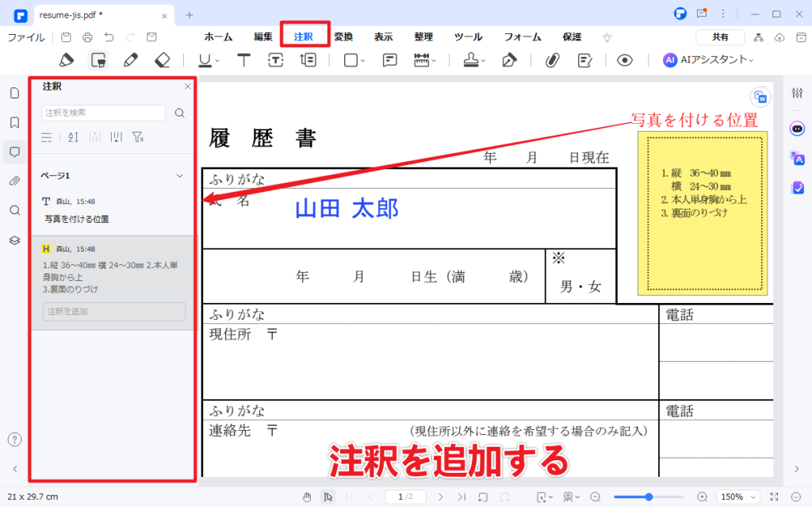Image resolution: width=812 pixels, height=507 pixels.
Task: Expand the AIアシスタント dropdown
Action: click(708, 60)
